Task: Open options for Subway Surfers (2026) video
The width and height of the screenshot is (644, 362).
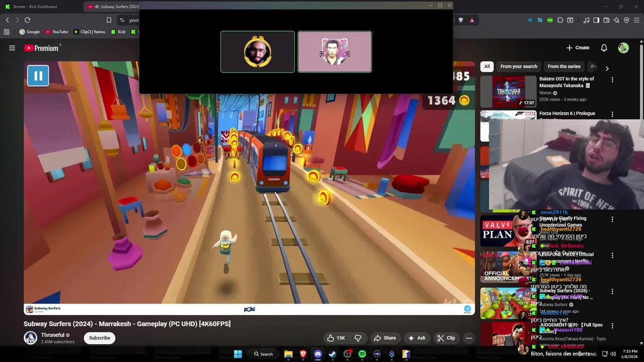Action: pos(612,292)
